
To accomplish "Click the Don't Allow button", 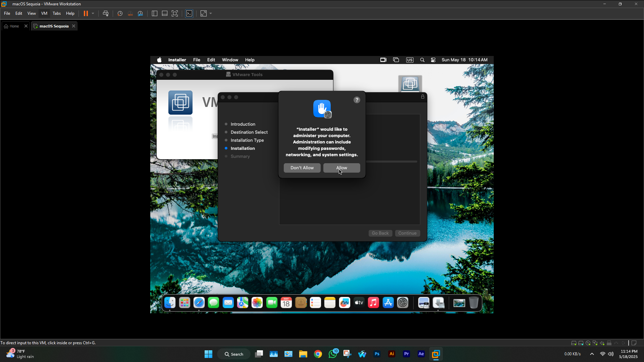I will pyautogui.click(x=302, y=168).
